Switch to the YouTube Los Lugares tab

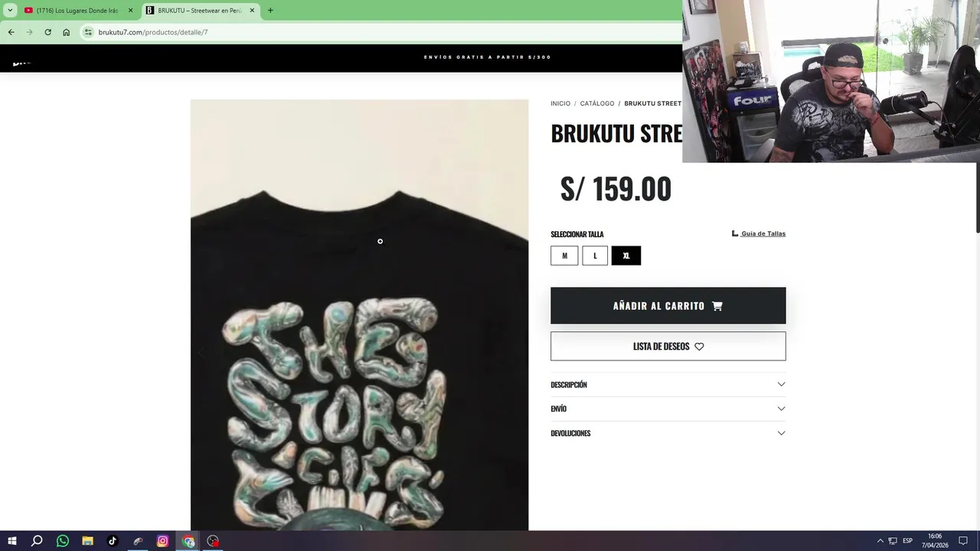[78, 11]
